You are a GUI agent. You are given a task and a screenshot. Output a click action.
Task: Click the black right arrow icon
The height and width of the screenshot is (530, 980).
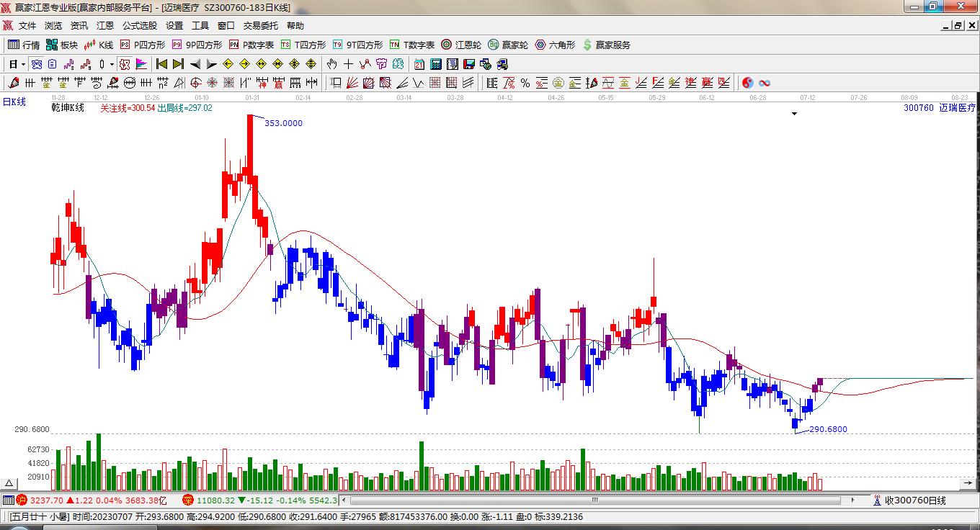(x=211, y=64)
